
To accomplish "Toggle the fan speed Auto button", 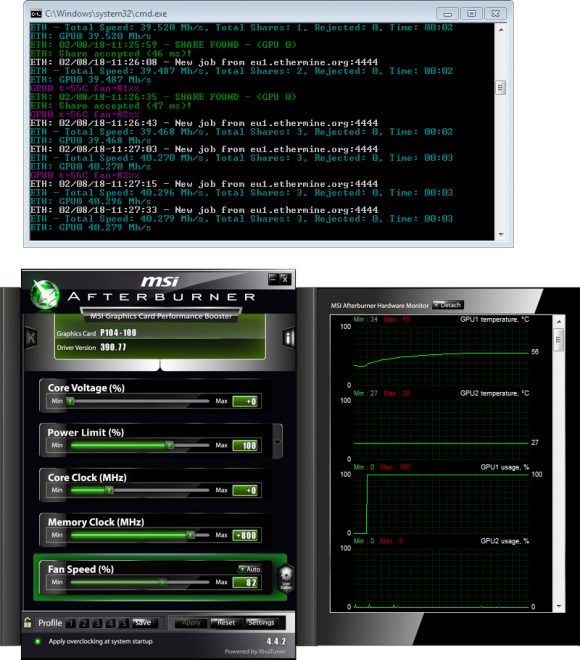I will point(250,569).
